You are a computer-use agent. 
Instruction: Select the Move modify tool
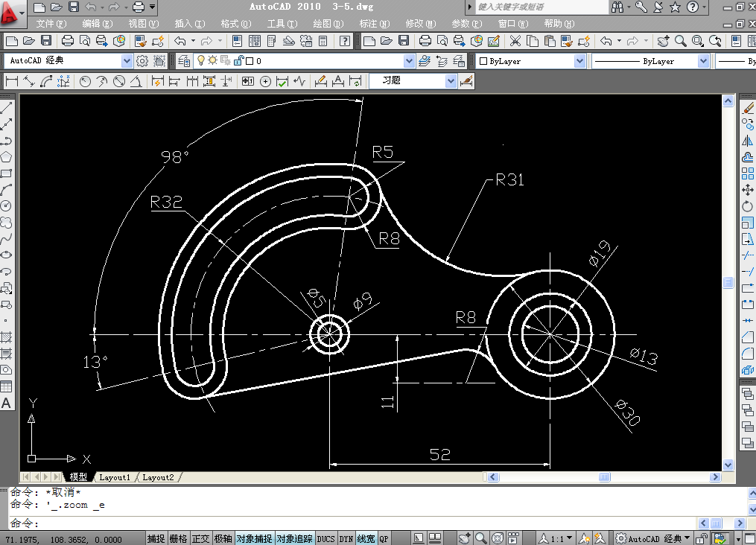[747, 190]
